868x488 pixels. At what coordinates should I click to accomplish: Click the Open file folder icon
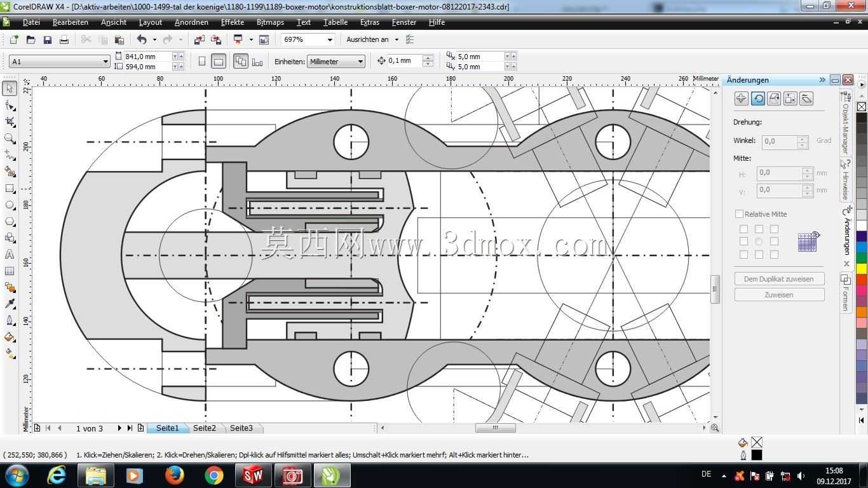tap(31, 39)
